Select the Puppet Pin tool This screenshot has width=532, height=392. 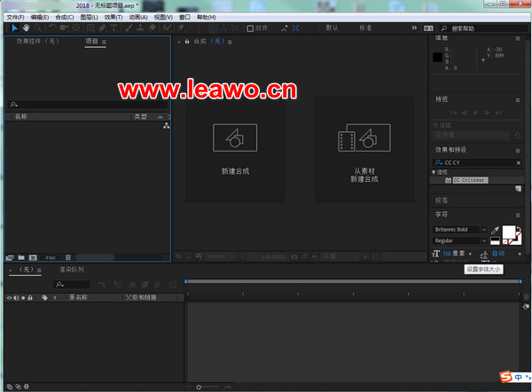pos(181,28)
